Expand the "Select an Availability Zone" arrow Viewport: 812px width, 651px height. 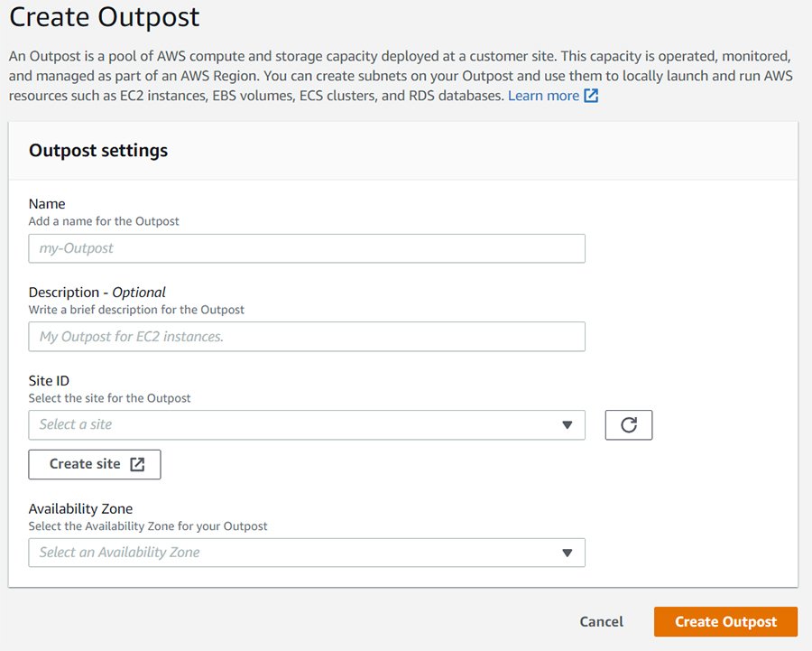(567, 552)
